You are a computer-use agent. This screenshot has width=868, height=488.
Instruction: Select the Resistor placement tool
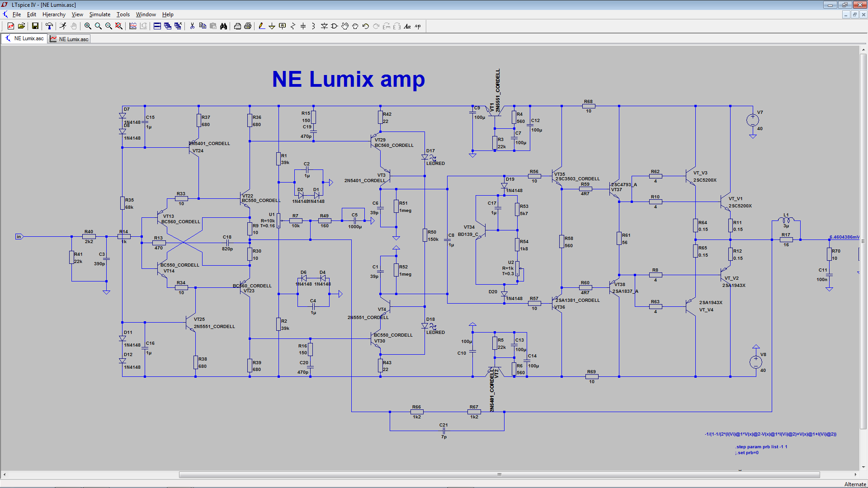click(292, 26)
